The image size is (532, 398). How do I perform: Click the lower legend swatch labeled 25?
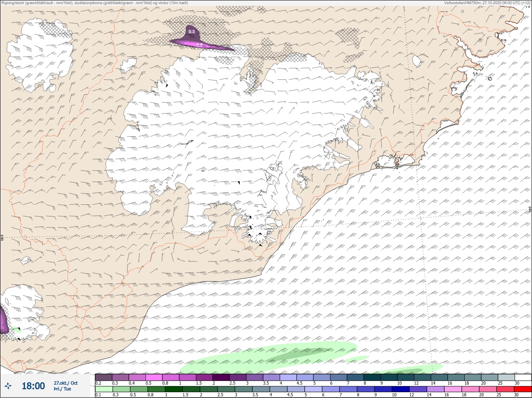pos(505,389)
